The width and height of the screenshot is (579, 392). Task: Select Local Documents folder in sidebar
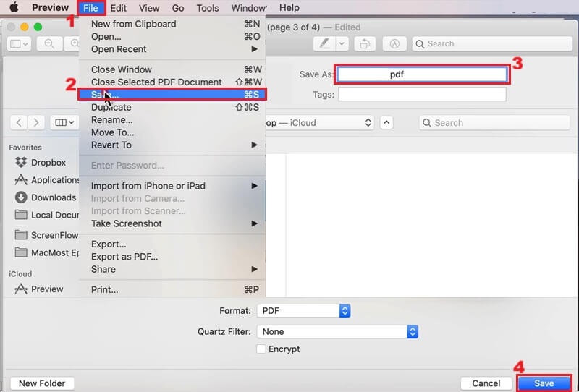click(46, 215)
